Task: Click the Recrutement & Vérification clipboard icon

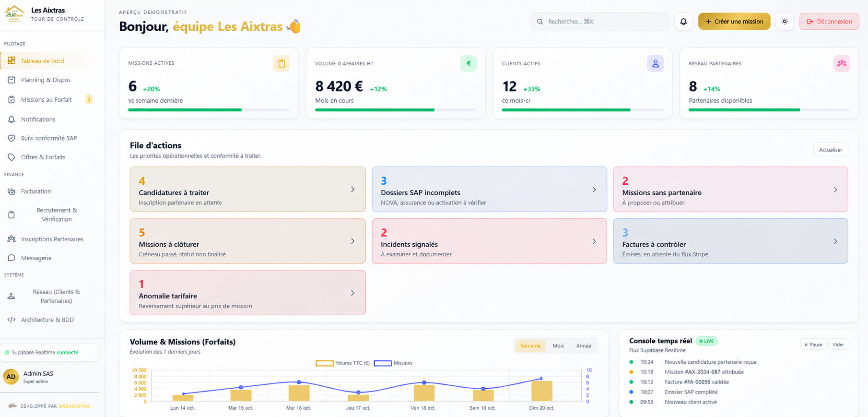Action: click(12, 214)
